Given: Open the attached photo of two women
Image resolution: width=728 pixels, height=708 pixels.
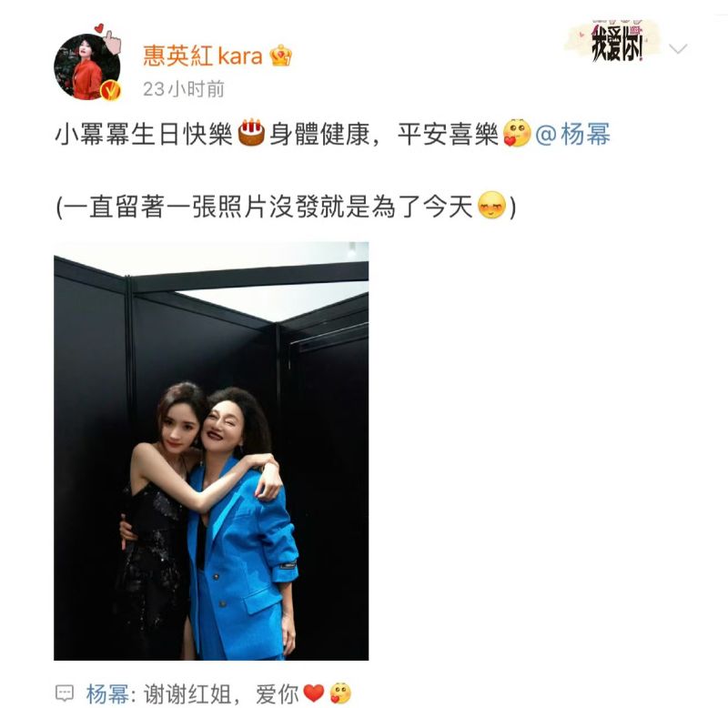Looking at the screenshot, I should click(211, 450).
